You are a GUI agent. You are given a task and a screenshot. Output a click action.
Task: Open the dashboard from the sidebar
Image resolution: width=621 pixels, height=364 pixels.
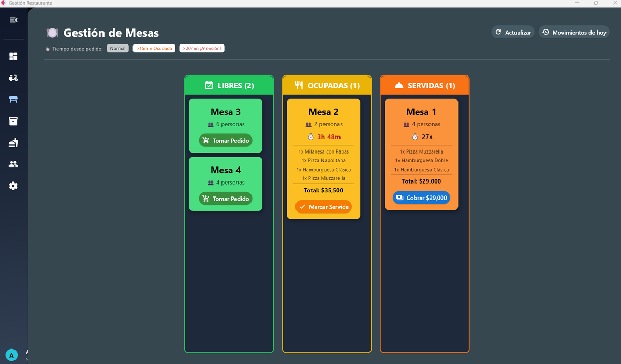point(13,56)
